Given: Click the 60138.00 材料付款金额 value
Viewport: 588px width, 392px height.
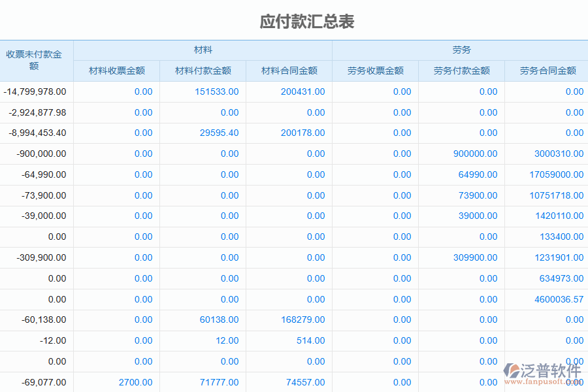Looking at the screenshot, I should point(220,320).
